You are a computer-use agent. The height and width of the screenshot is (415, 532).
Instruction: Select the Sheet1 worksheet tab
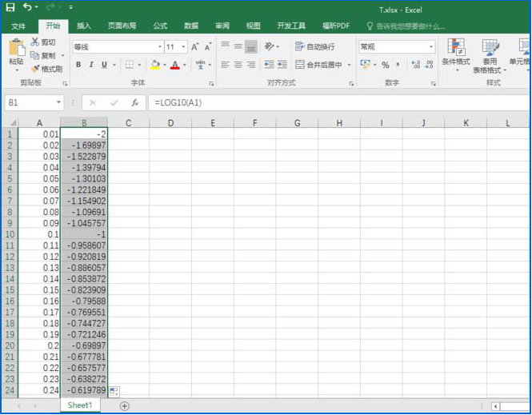pos(79,405)
